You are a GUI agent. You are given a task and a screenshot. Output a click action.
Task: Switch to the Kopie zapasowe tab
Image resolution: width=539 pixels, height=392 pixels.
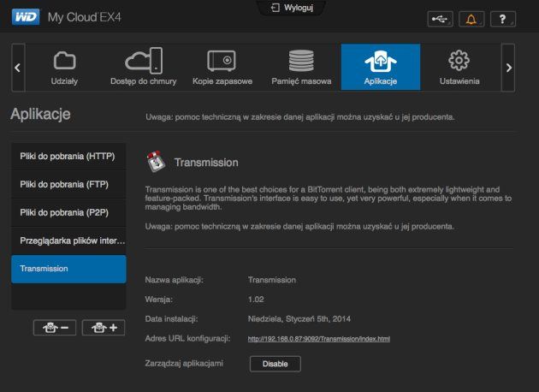pos(222,68)
